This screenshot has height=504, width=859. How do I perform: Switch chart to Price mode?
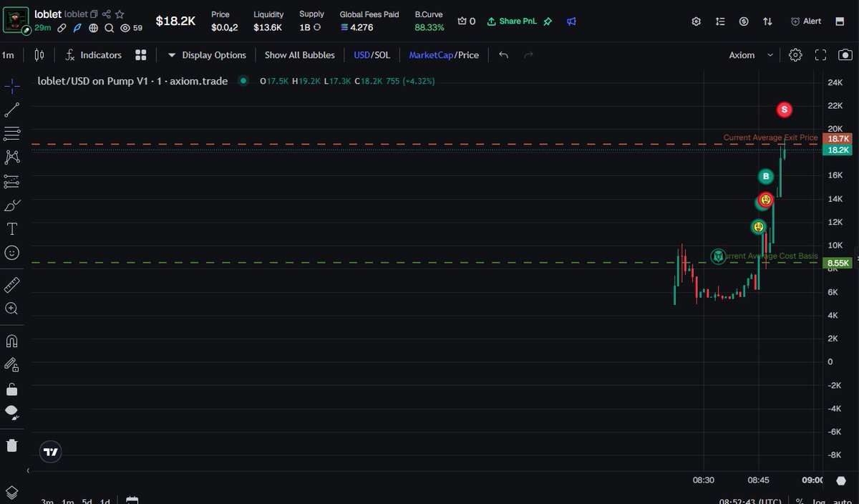(468, 55)
